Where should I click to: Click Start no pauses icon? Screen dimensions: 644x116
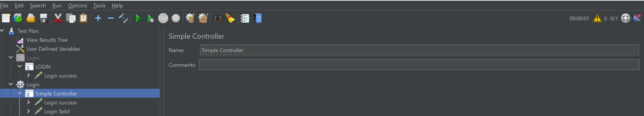(150, 18)
